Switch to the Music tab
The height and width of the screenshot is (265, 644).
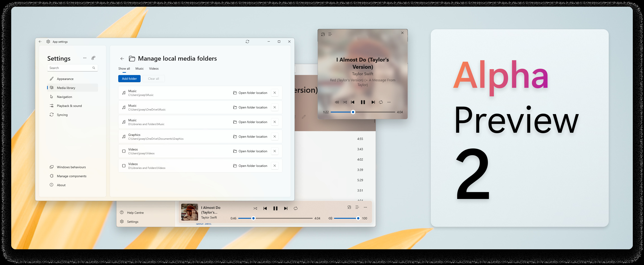[140, 68]
